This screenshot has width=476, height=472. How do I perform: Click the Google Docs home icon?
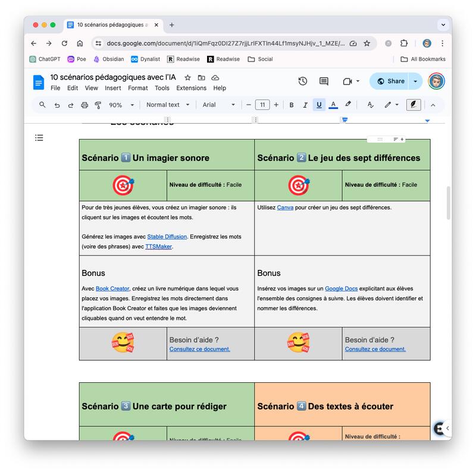point(39,82)
